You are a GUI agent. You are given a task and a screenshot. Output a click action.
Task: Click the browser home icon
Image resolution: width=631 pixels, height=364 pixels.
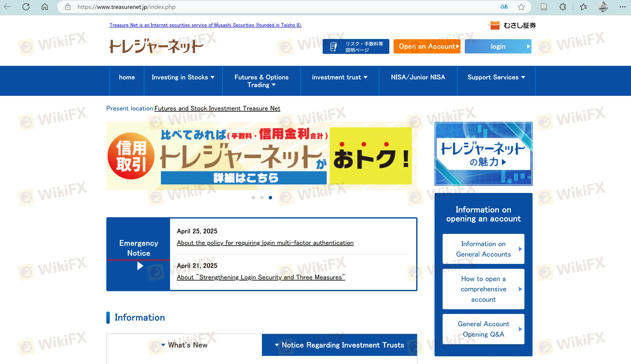tap(45, 7)
